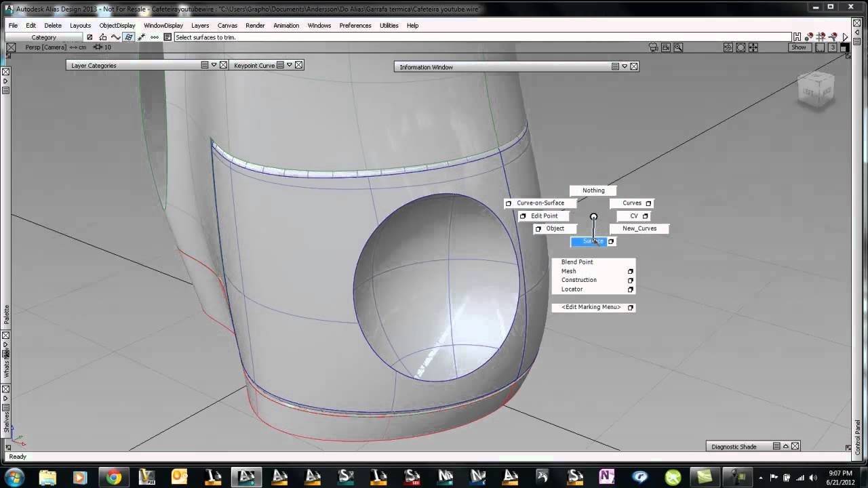Screen dimensions: 868x488
Task: Open Google Chrome from the taskbar
Action: pyautogui.click(x=113, y=476)
